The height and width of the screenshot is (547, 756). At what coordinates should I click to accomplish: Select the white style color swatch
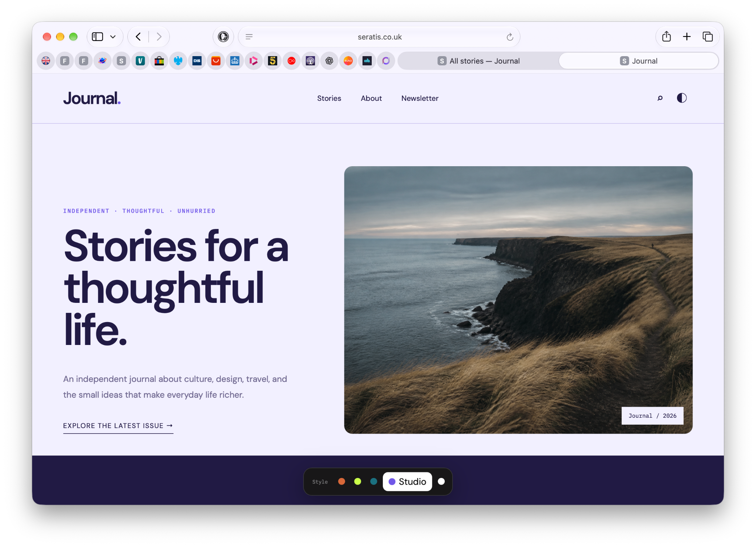tap(441, 482)
